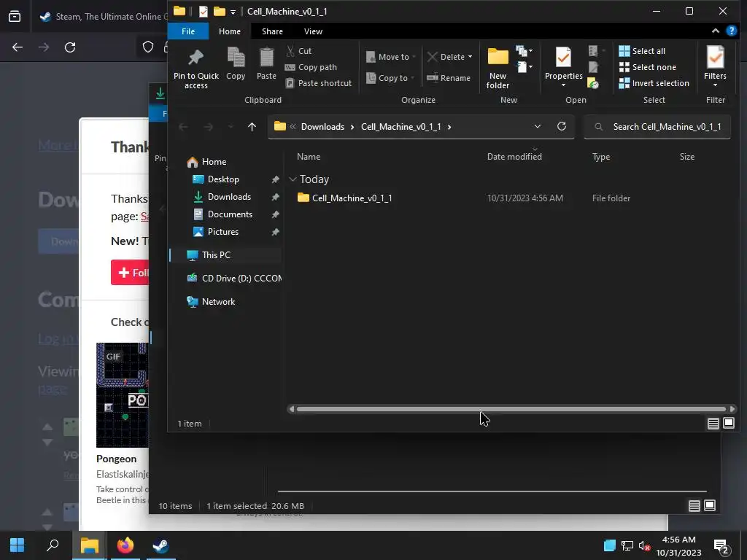The width and height of the screenshot is (747, 560).
Task: Open Desktop in the navigation pane
Action: [x=215, y=179]
